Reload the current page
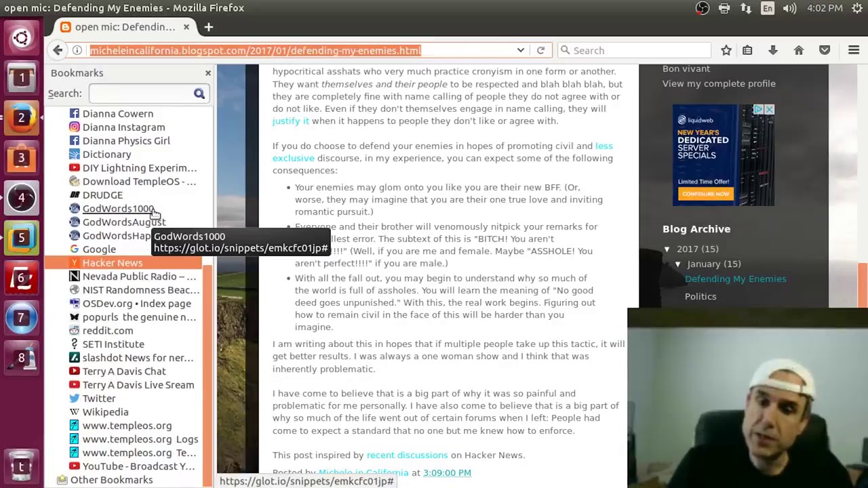This screenshot has height=488, width=868. (x=540, y=50)
